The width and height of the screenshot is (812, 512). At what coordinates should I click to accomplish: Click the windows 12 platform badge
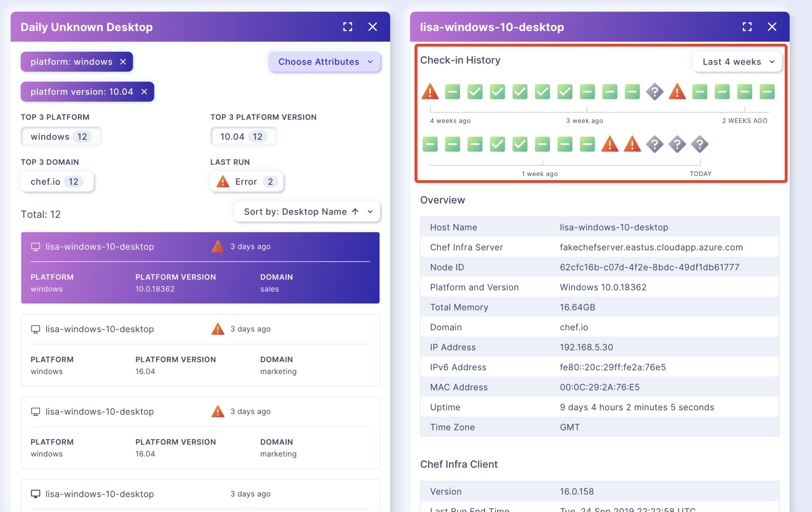tap(61, 136)
